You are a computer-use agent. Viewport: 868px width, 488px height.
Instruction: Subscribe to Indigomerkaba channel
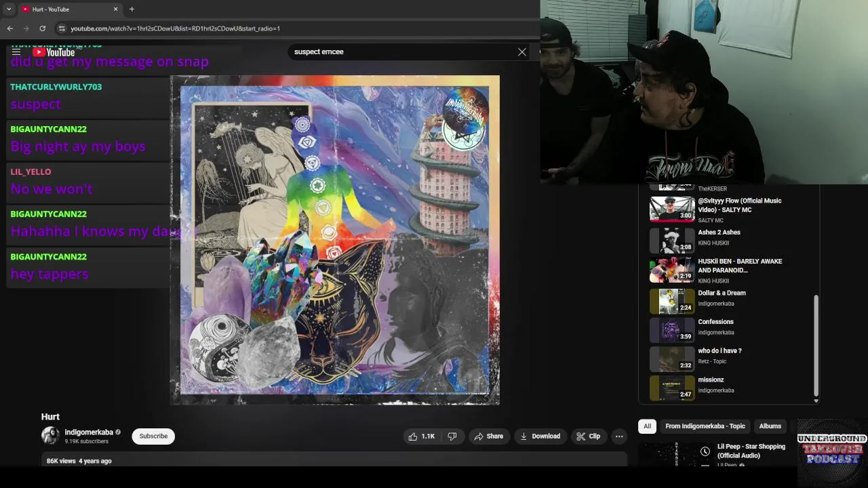(x=153, y=436)
